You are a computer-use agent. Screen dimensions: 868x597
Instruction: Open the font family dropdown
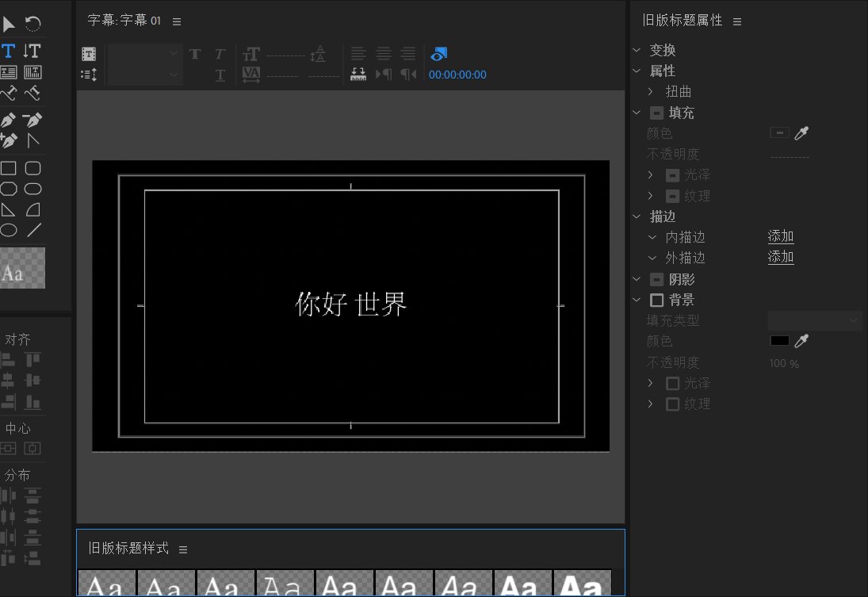pos(144,54)
